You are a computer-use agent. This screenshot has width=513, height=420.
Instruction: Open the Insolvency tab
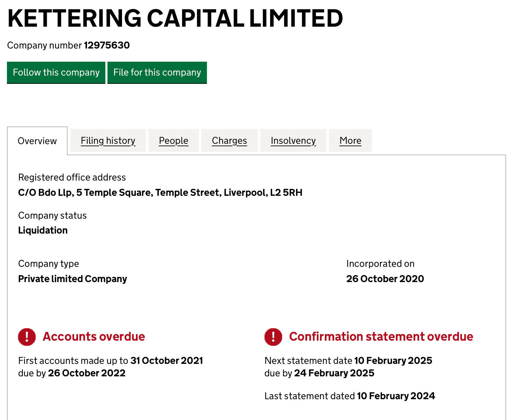pos(293,141)
